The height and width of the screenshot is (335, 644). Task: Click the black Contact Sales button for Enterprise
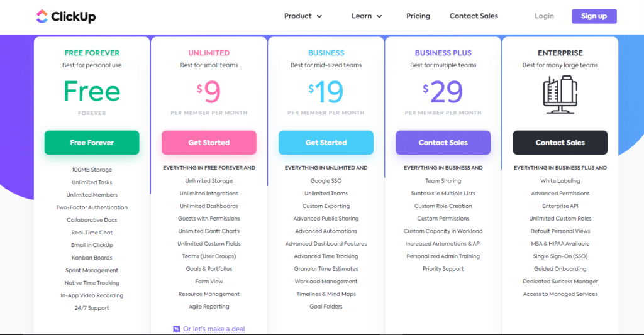click(560, 143)
